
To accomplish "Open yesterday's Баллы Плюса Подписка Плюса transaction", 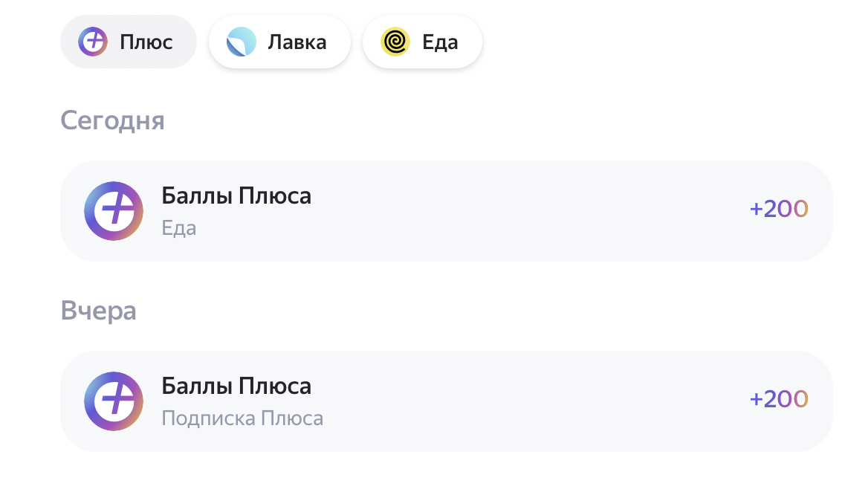I will 446,401.
